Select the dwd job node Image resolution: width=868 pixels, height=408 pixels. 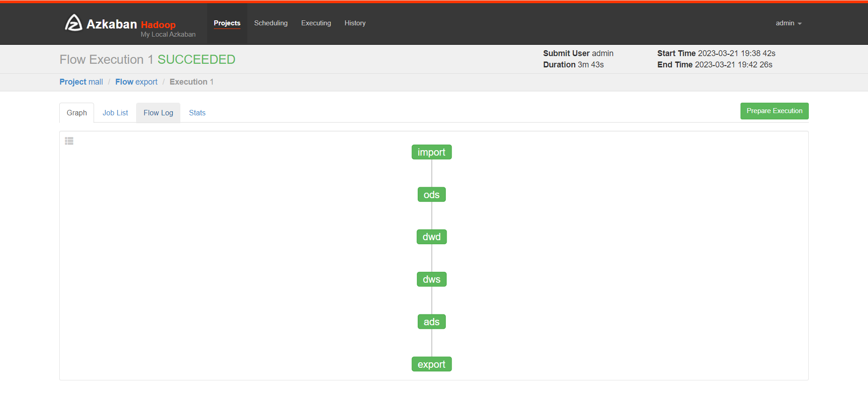tap(432, 237)
